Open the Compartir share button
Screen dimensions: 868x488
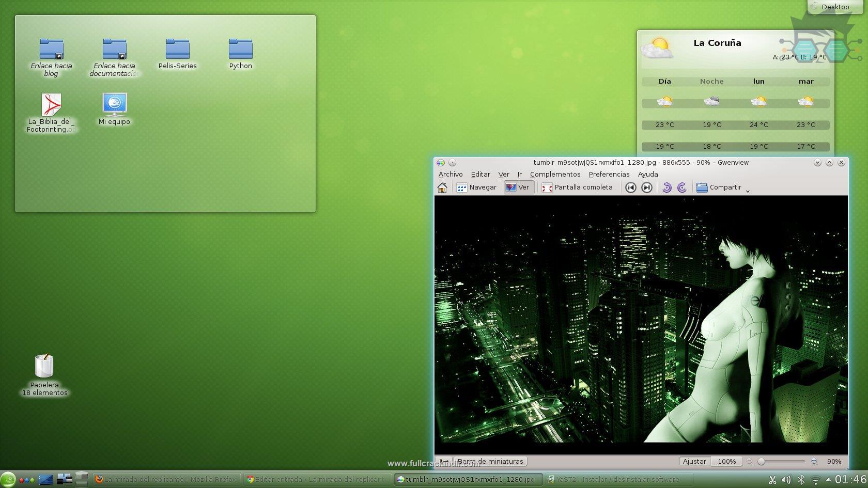(x=719, y=187)
